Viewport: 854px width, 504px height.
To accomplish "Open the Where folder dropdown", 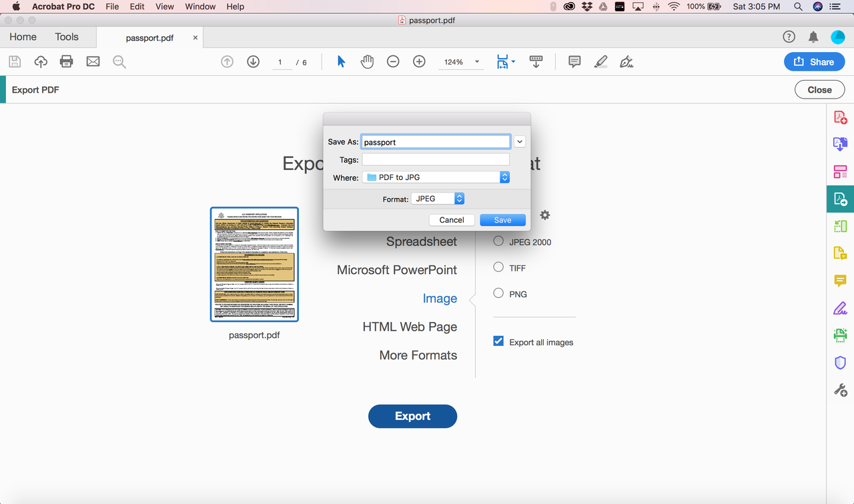I will click(436, 177).
